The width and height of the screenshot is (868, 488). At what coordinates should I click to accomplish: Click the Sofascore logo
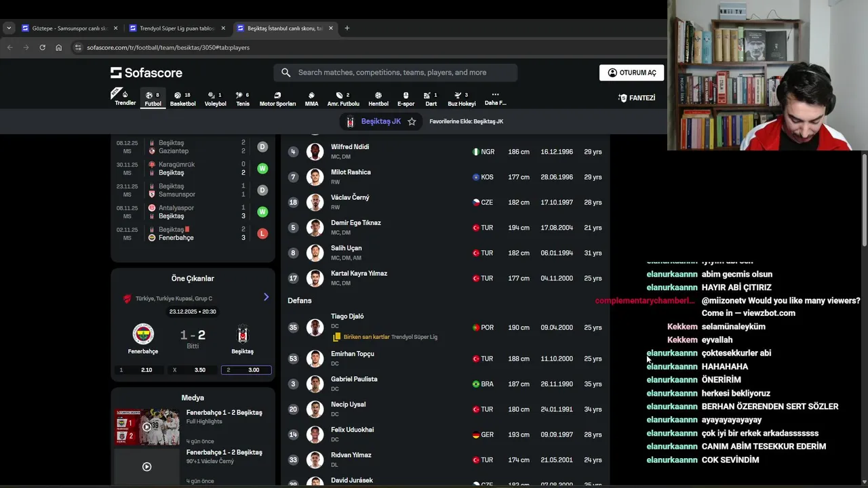[x=146, y=73]
